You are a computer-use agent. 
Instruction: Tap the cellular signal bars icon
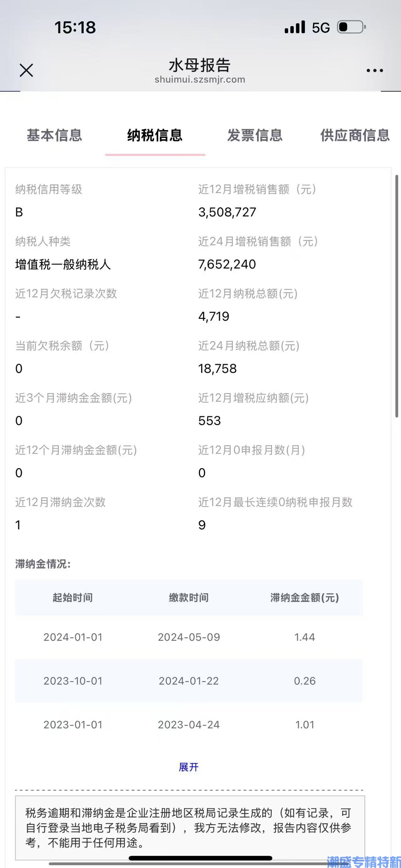pos(295,27)
